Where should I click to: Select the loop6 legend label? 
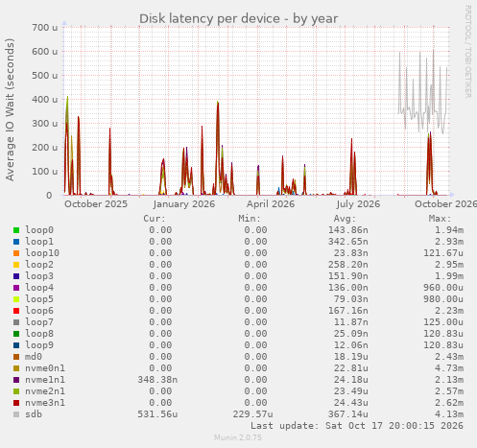point(39,311)
